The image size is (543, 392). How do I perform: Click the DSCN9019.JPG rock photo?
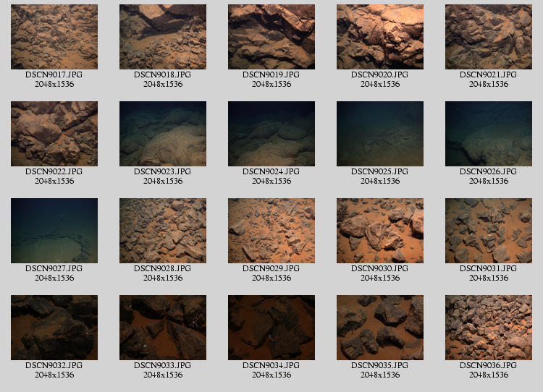tap(271, 37)
